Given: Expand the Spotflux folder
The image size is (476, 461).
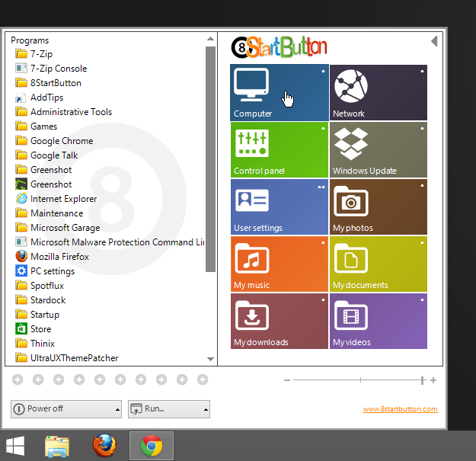Looking at the screenshot, I should (40, 286).
